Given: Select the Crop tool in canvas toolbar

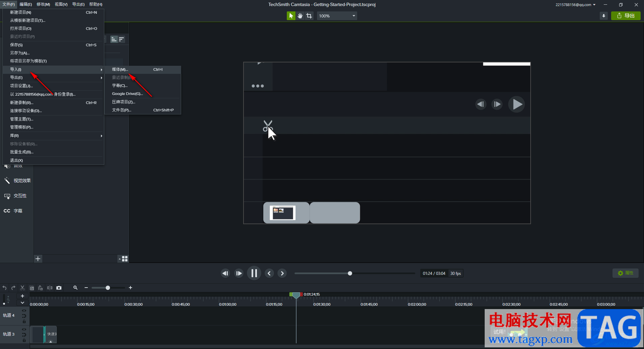Looking at the screenshot, I should pos(309,16).
